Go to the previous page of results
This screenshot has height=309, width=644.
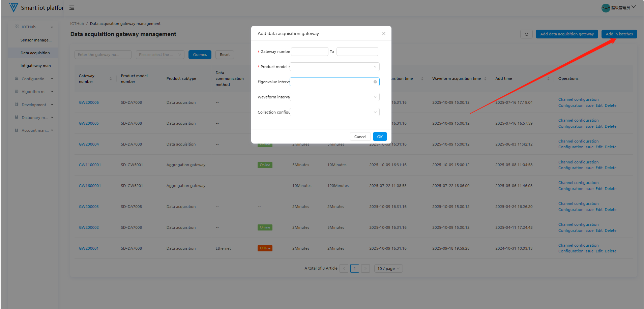click(344, 269)
